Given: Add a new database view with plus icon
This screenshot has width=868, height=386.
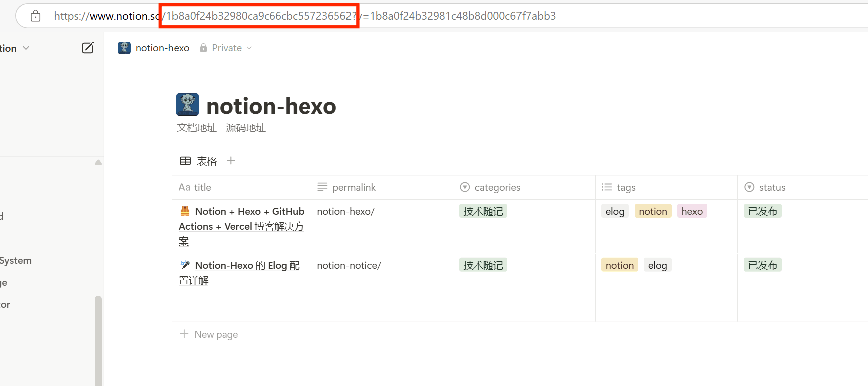Looking at the screenshot, I should [231, 161].
